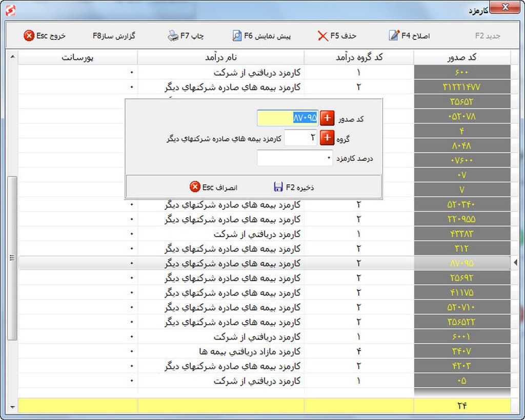Sort by the نام درآمد column header
525x420 pixels.
[220, 57]
